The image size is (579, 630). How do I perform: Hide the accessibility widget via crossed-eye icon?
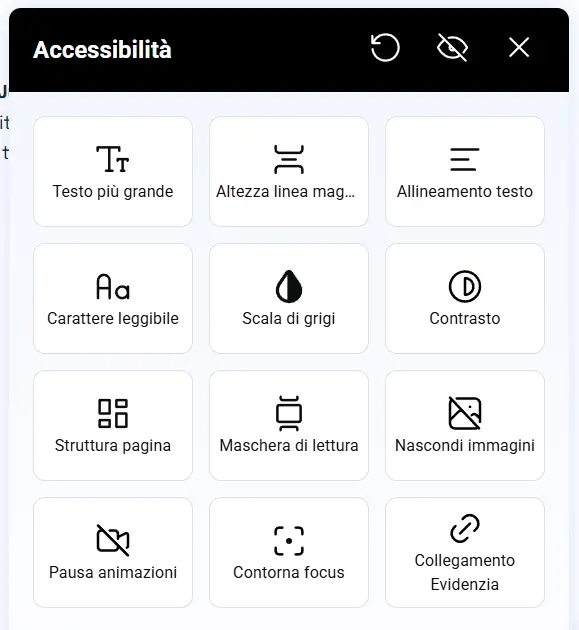point(452,48)
